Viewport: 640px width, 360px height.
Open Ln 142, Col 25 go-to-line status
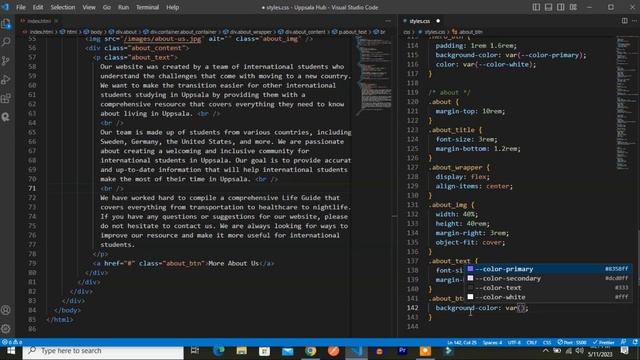point(462,342)
